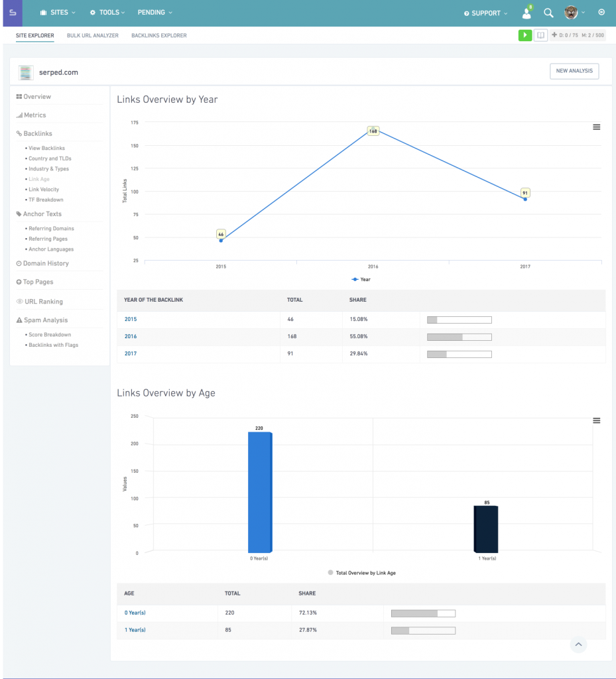Click the plus credits icon

(554, 34)
